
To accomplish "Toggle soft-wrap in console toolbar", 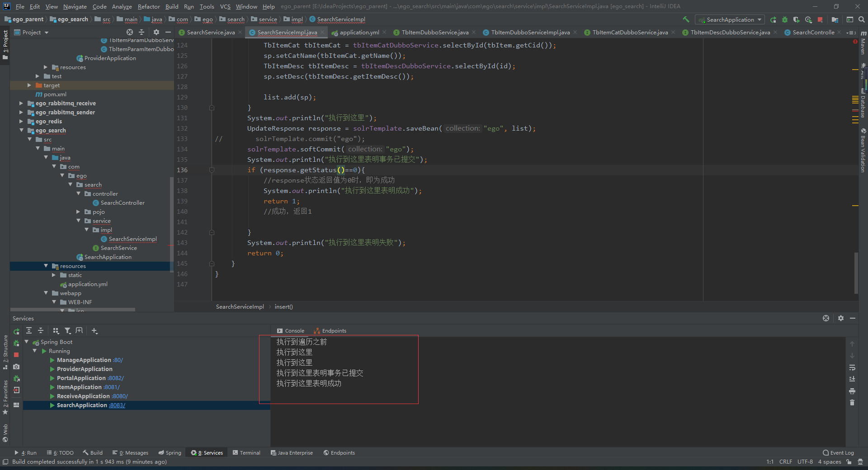I will tap(852, 367).
